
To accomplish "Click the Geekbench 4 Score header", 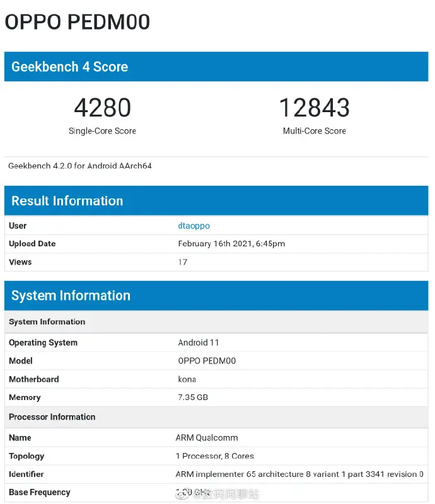I will pyautogui.click(x=216, y=67).
